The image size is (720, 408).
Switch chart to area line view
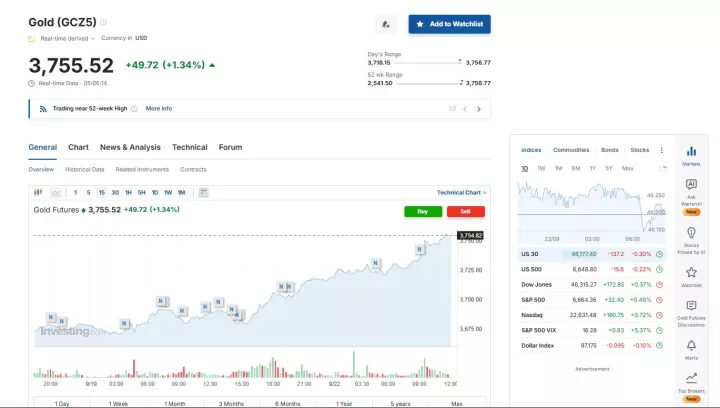tap(56, 192)
